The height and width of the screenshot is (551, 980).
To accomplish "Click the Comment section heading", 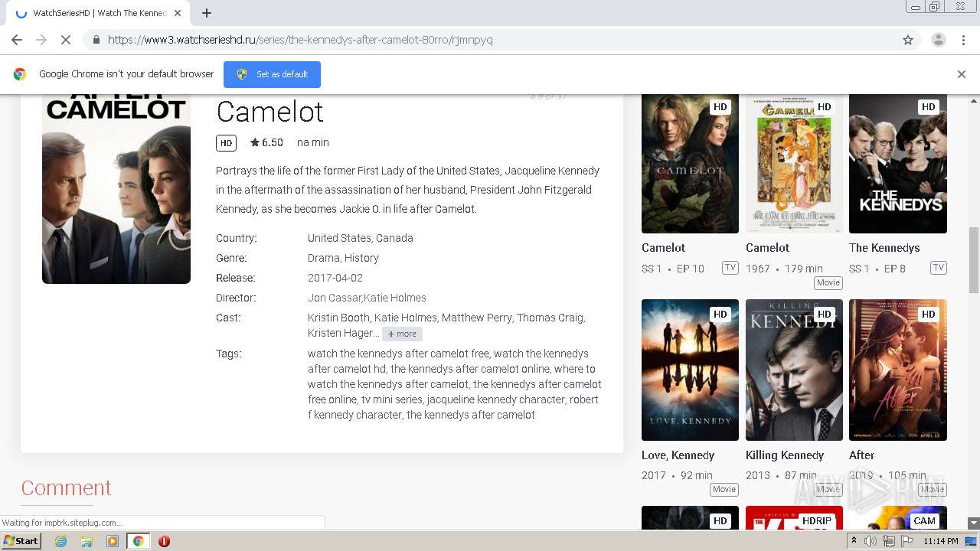I will 66,487.
